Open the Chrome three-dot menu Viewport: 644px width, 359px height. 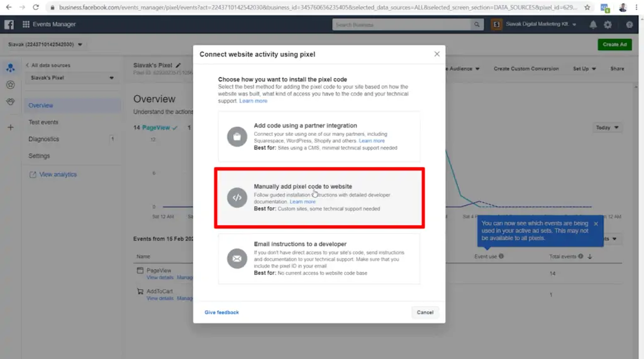tap(636, 8)
